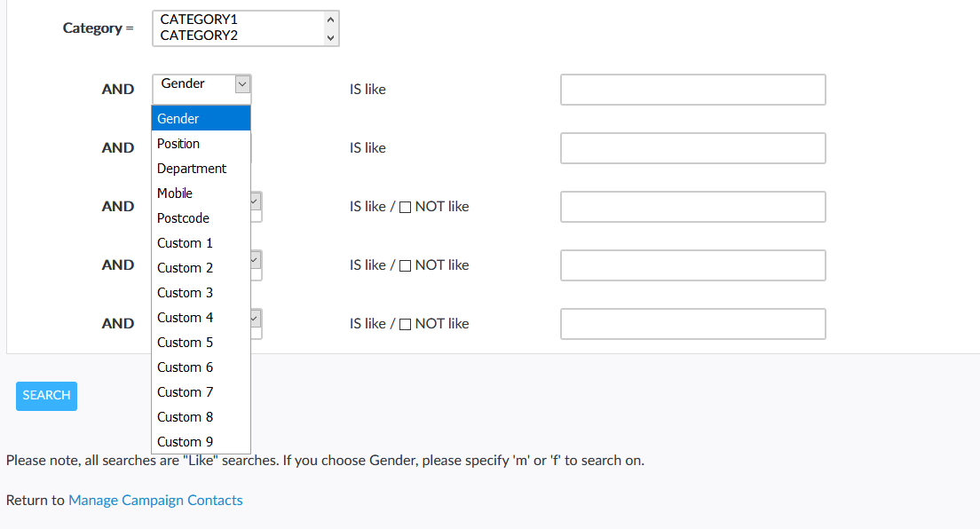Viewport: 980px width, 529px height.
Task: Choose Department from the dropdown list
Action: point(192,169)
